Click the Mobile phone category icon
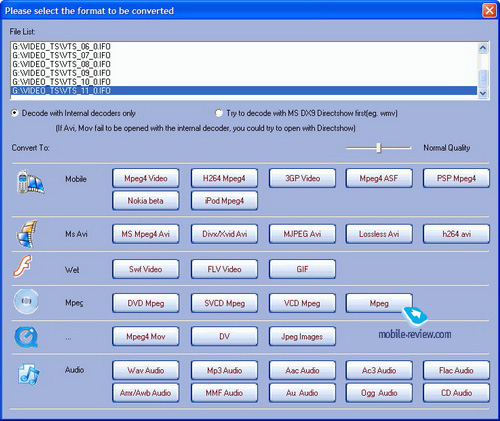The image size is (500, 421). pos(30,182)
